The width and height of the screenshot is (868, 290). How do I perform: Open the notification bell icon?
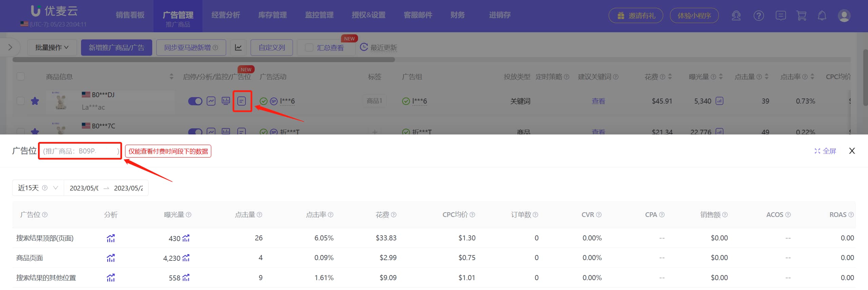click(822, 16)
